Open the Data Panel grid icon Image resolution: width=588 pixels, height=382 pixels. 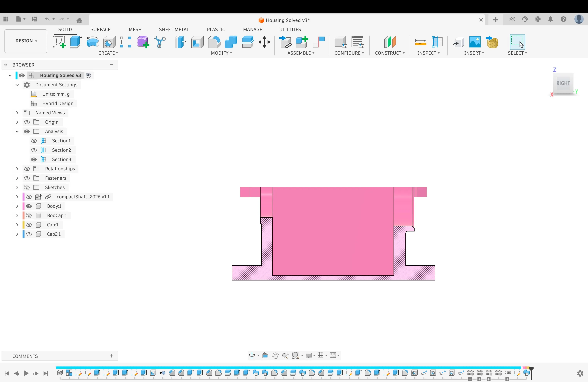6,19
